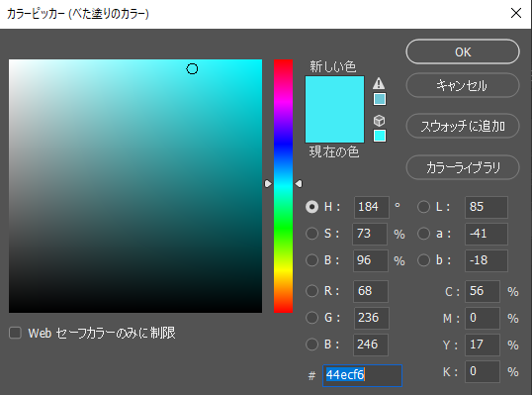Select the B (blue) radio button
Image resolution: width=532 pixels, height=395 pixels.
point(311,345)
